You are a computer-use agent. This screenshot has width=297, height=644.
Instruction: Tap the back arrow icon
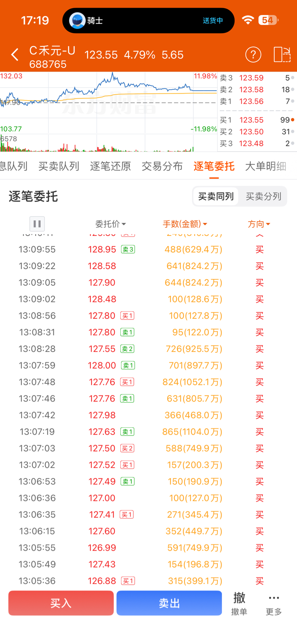(x=15, y=55)
